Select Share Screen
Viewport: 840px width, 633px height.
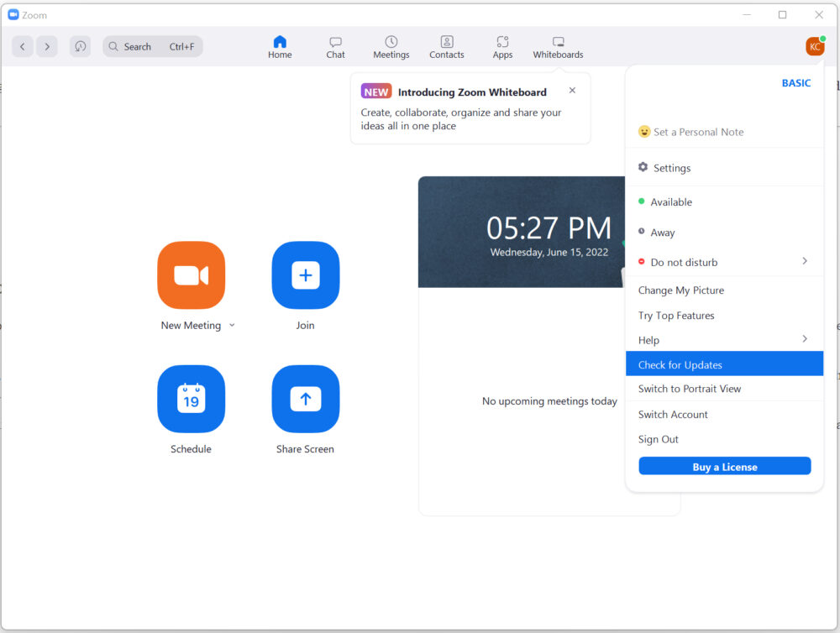(x=305, y=399)
